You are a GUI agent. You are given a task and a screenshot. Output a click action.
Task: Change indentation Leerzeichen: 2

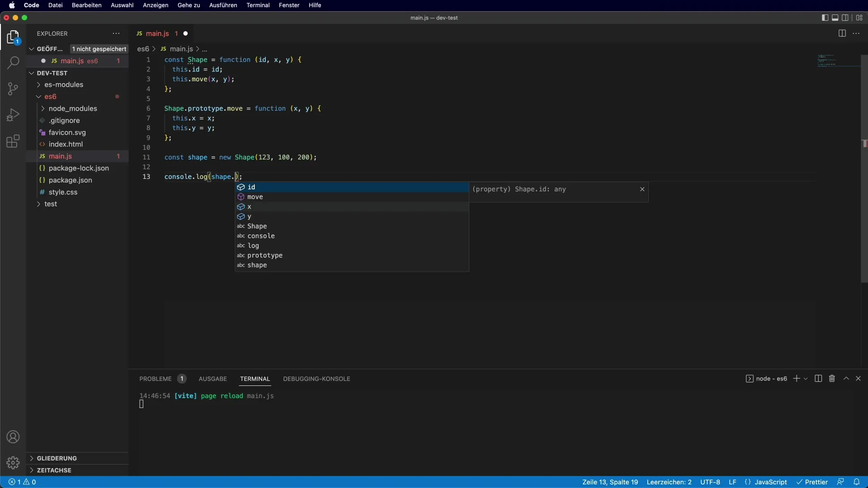669,482
